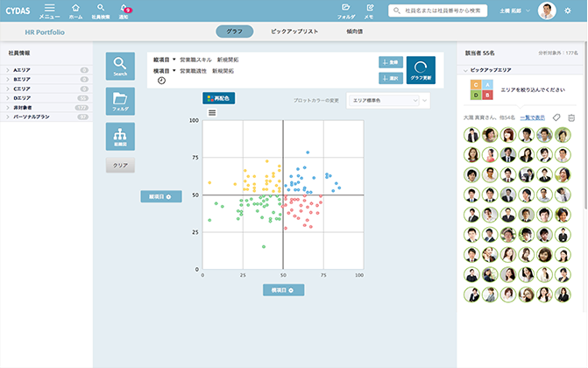The width and height of the screenshot is (588, 368).
Task: Expand the Aエリア tree item
Action: coord(46,70)
